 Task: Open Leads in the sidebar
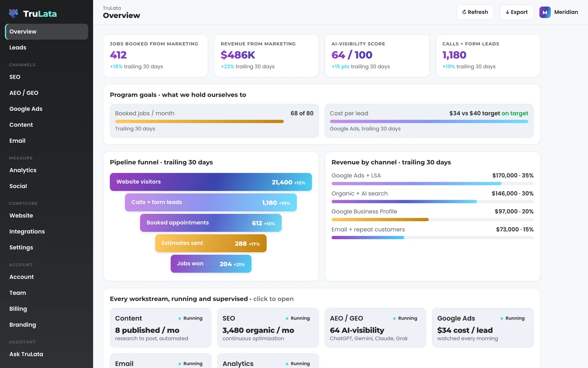(x=47, y=47)
